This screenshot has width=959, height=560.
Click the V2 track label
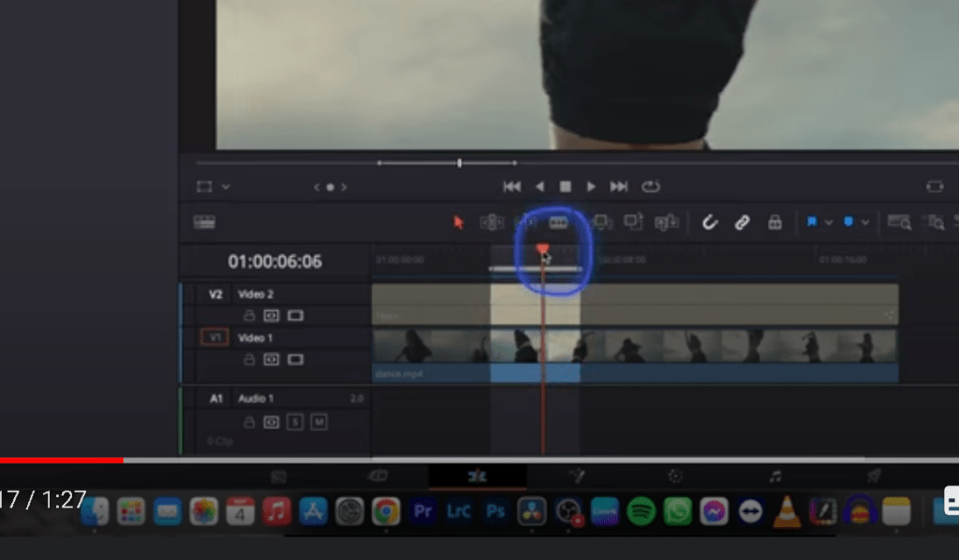[x=215, y=294]
